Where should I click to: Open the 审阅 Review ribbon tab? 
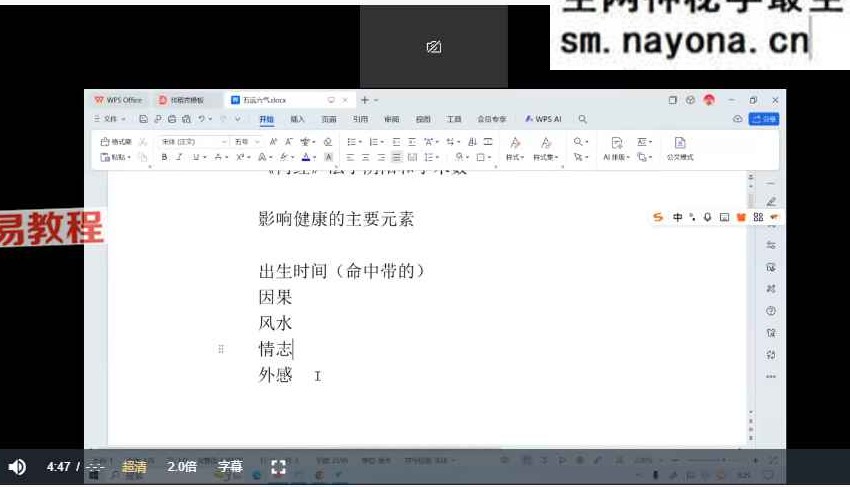(x=391, y=119)
